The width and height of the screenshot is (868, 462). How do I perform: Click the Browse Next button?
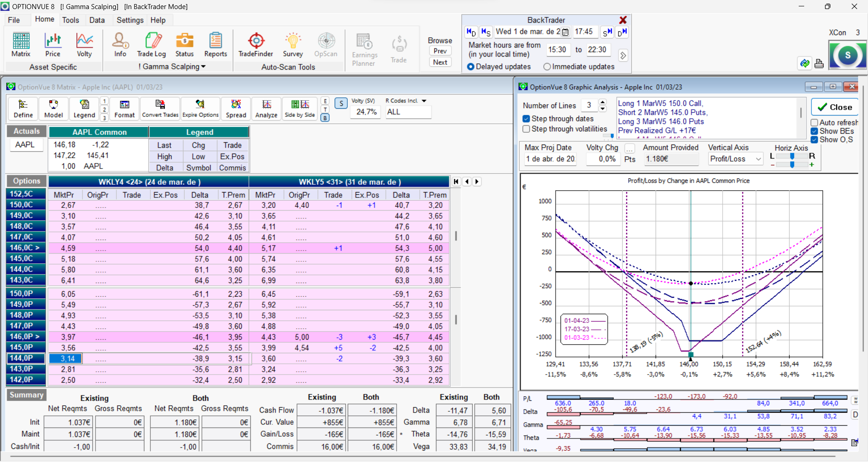point(440,63)
